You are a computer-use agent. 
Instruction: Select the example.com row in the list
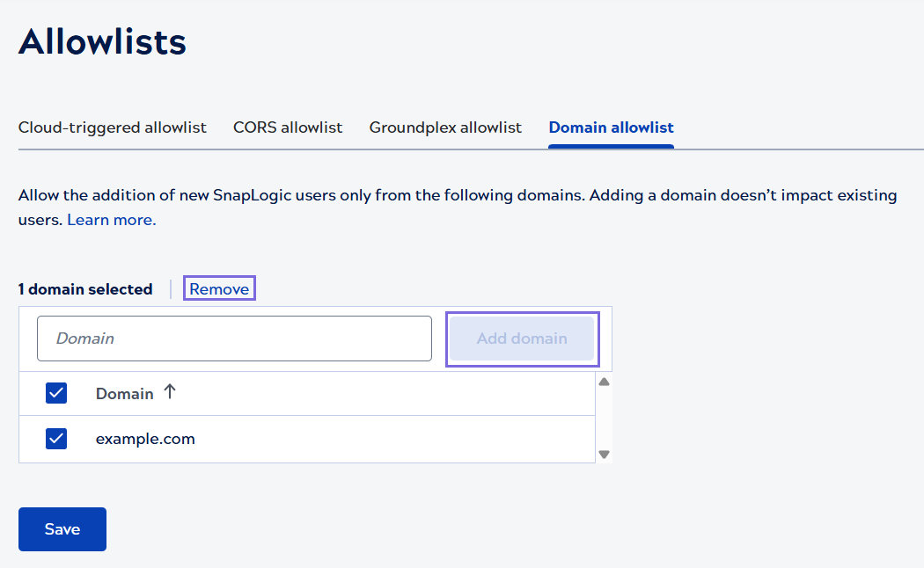coord(264,438)
